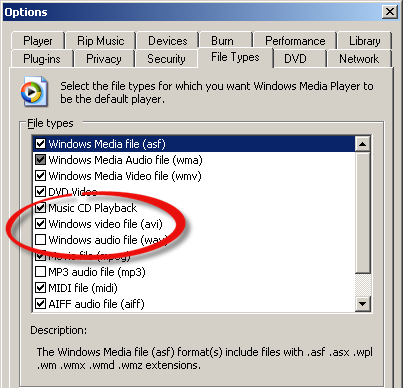
Task: Open the Plug-ins tab
Action: pyautogui.click(x=42, y=59)
